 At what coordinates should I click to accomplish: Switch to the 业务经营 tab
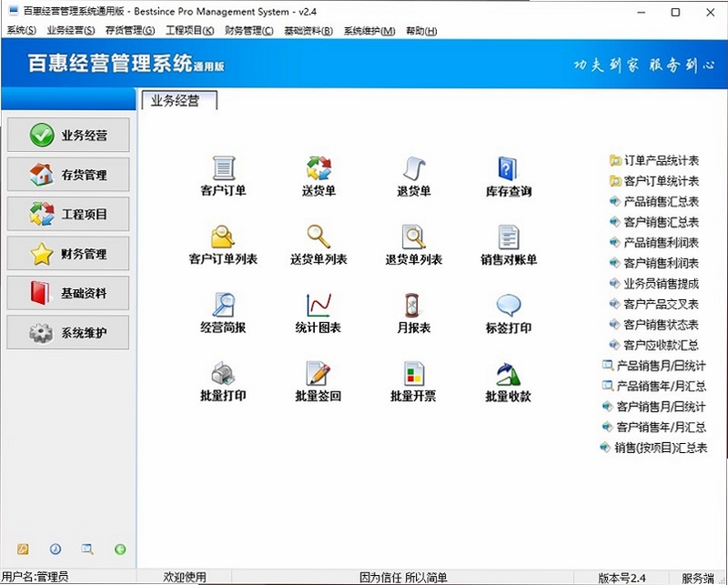click(178, 100)
